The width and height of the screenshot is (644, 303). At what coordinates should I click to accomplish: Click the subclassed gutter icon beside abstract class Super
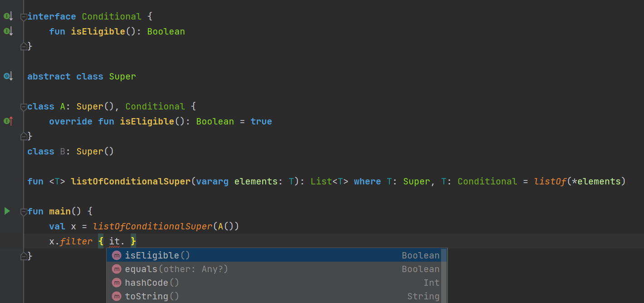[x=8, y=76]
